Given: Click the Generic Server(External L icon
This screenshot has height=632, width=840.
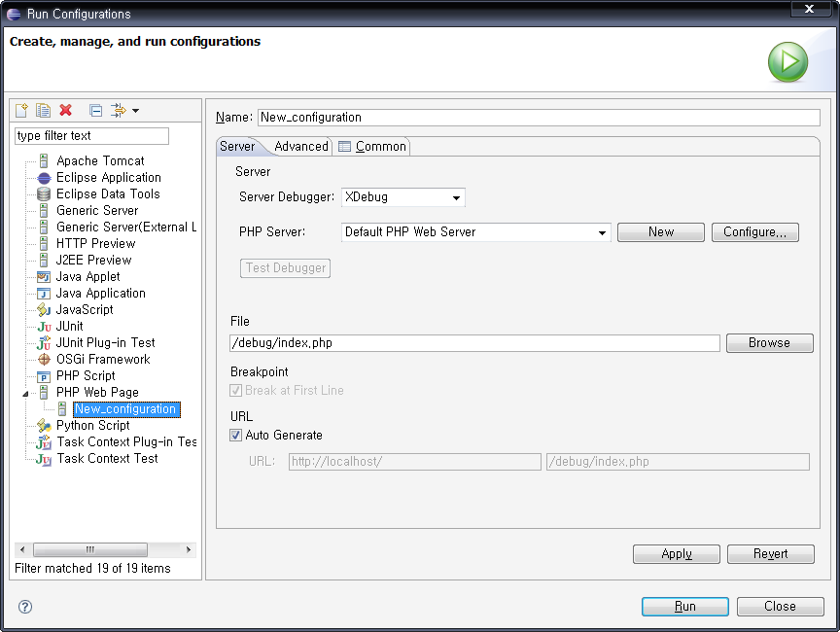Looking at the screenshot, I should [x=44, y=228].
